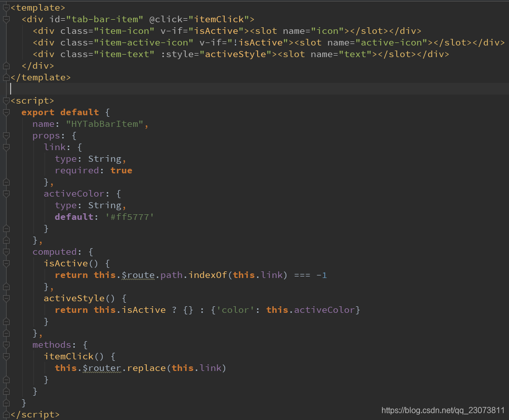509x420 pixels.
Task: Fold the itemClick() method
Action: (x=6, y=356)
